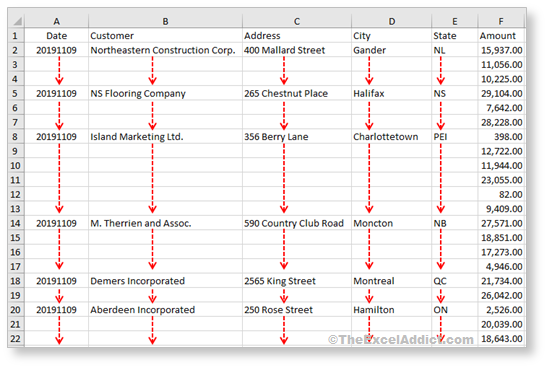Select column E header
This screenshot has height=368, width=547.
click(x=455, y=21)
